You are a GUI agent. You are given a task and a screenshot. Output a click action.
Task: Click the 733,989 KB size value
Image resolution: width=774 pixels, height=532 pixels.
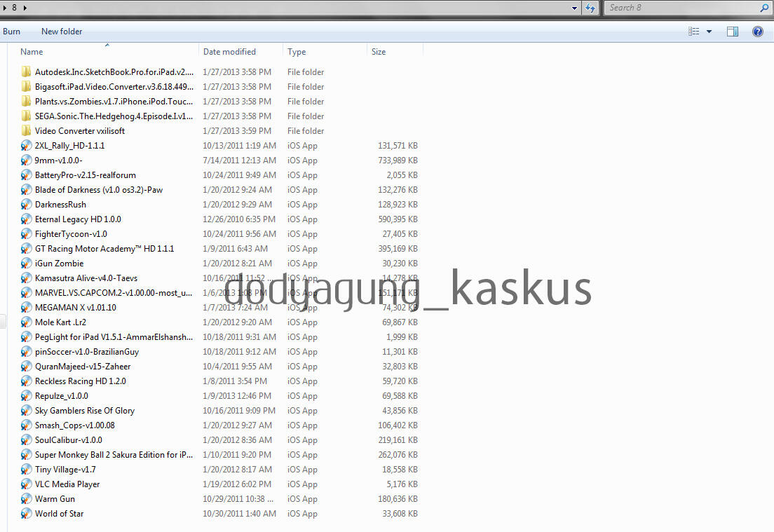398,161
